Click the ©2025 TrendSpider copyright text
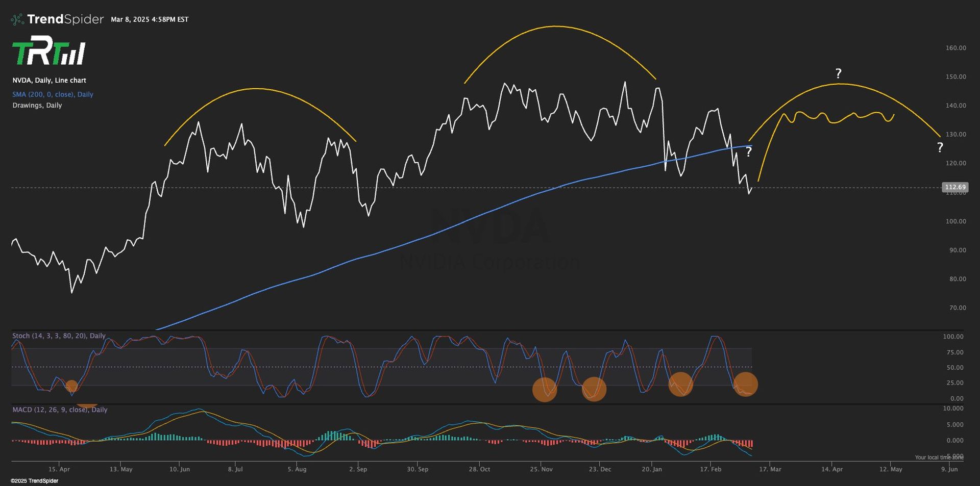This screenshot has height=486, width=980. 34,481
